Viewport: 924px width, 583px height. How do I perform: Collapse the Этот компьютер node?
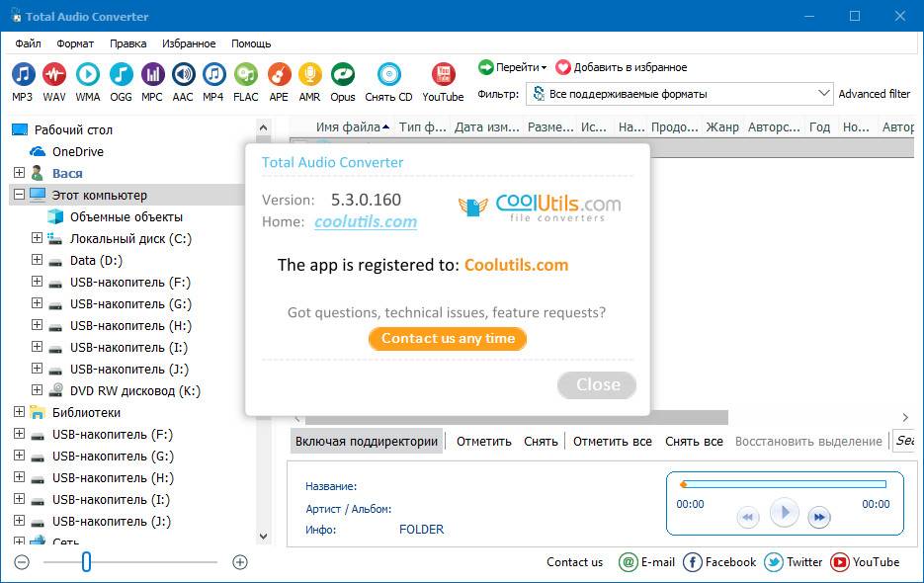[20, 194]
